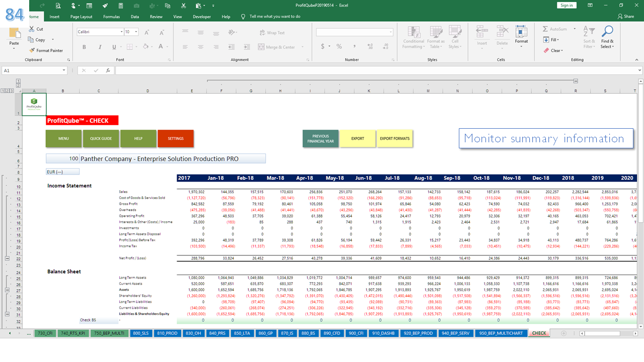Click the AutoSum sigma icon
This screenshot has width=644, height=362.
coord(546,29)
